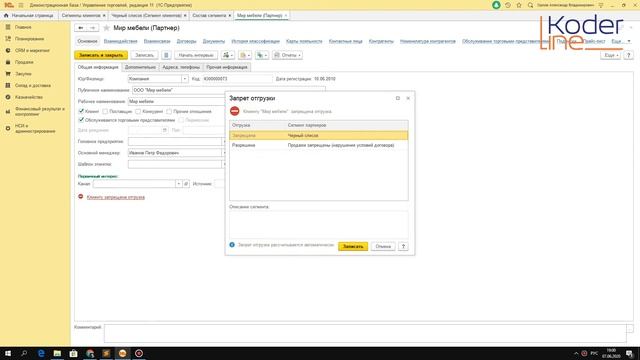
Task: Open the Еще dropdown in form toolbar
Action: point(611,55)
